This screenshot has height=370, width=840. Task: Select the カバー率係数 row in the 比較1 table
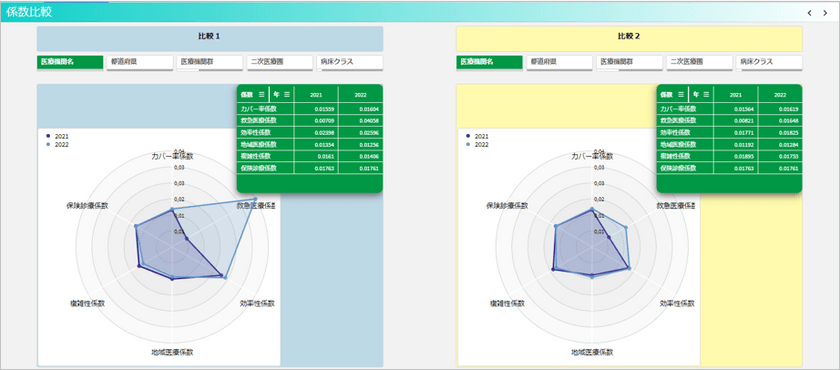click(x=309, y=109)
